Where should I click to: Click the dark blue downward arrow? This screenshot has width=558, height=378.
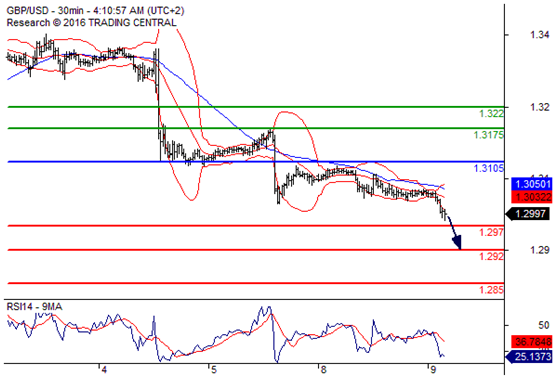[x=454, y=232]
